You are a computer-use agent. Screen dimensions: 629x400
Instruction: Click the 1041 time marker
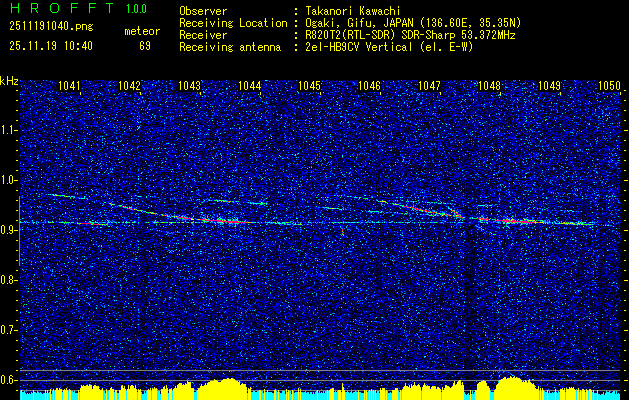pos(69,85)
